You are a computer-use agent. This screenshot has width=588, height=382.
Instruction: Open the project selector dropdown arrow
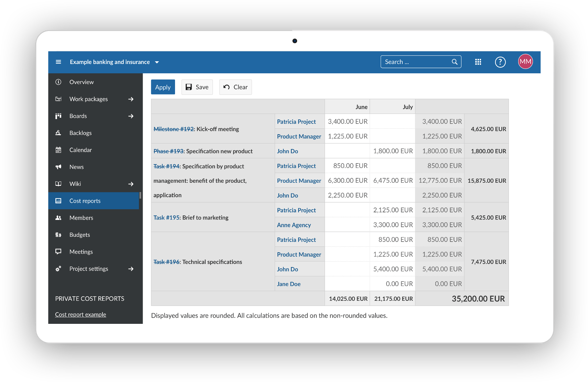pyautogui.click(x=157, y=62)
